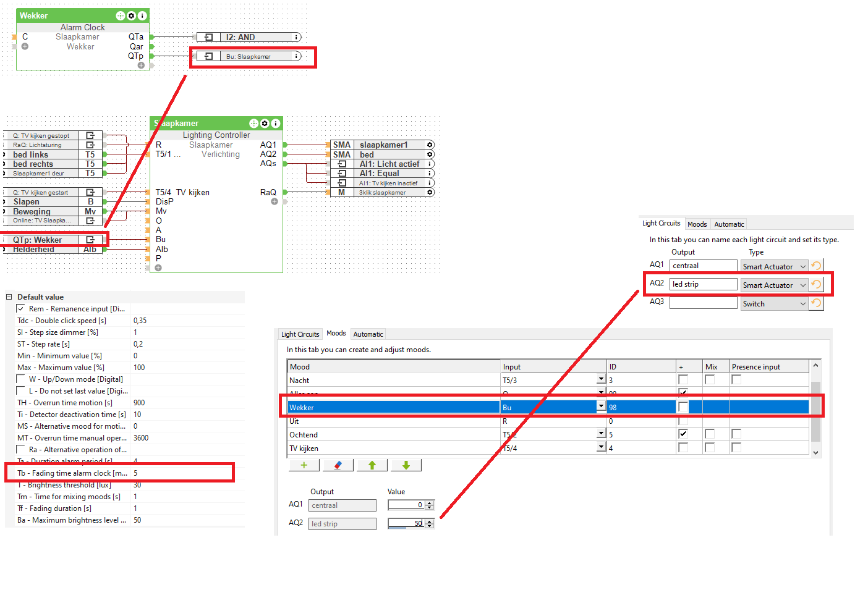Open AQ2 led strip type dropdown
The height and width of the screenshot is (590, 868).
803,285
